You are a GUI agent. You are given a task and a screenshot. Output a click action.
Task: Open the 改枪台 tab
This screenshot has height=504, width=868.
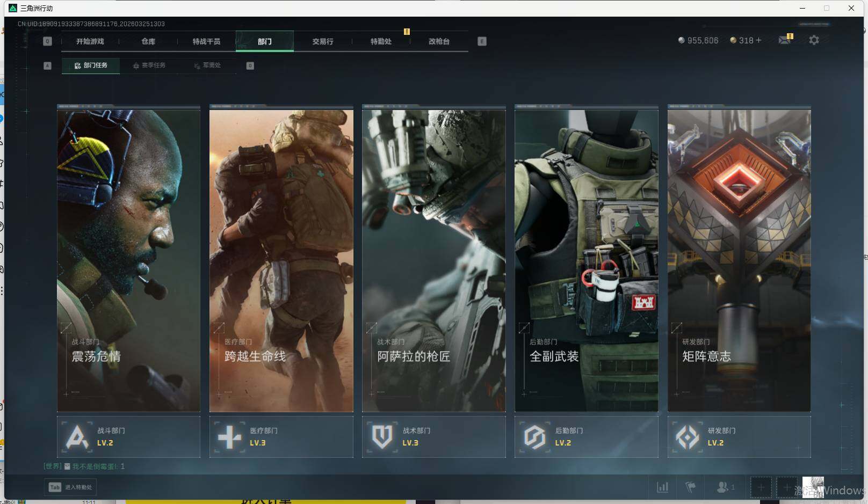439,41
